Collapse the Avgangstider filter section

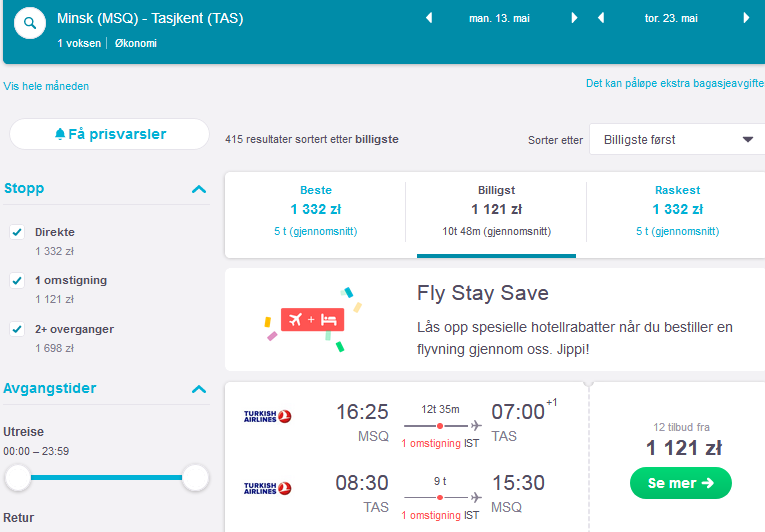tap(199, 389)
